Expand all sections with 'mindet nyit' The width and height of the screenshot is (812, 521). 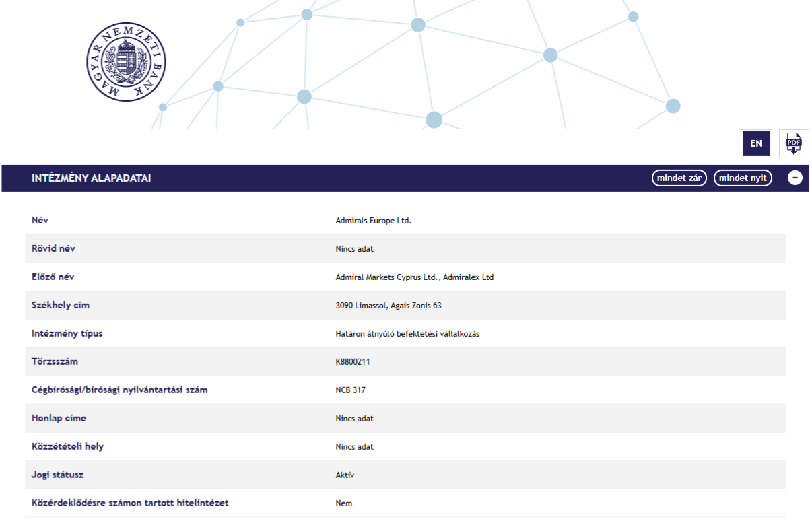coord(743,178)
